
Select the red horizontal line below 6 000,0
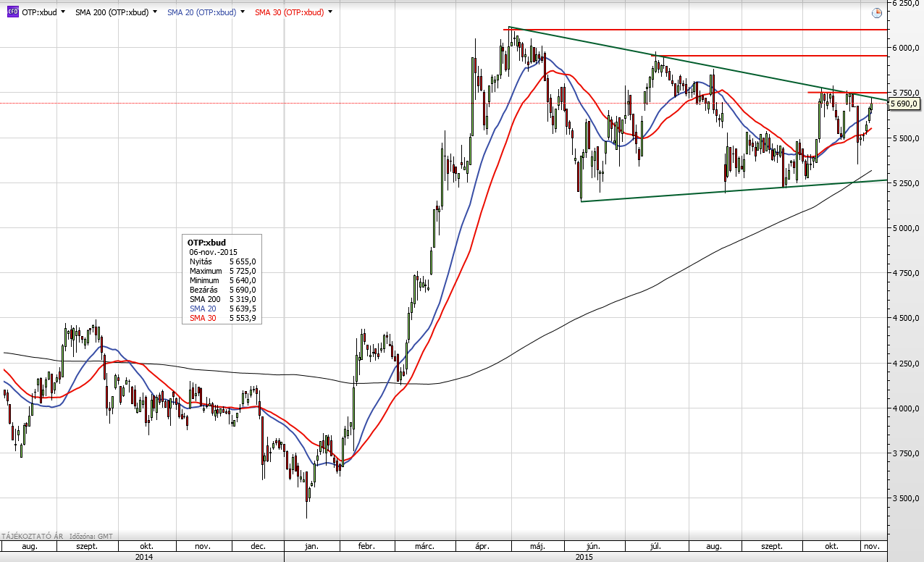pyautogui.click(x=771, y=56)
